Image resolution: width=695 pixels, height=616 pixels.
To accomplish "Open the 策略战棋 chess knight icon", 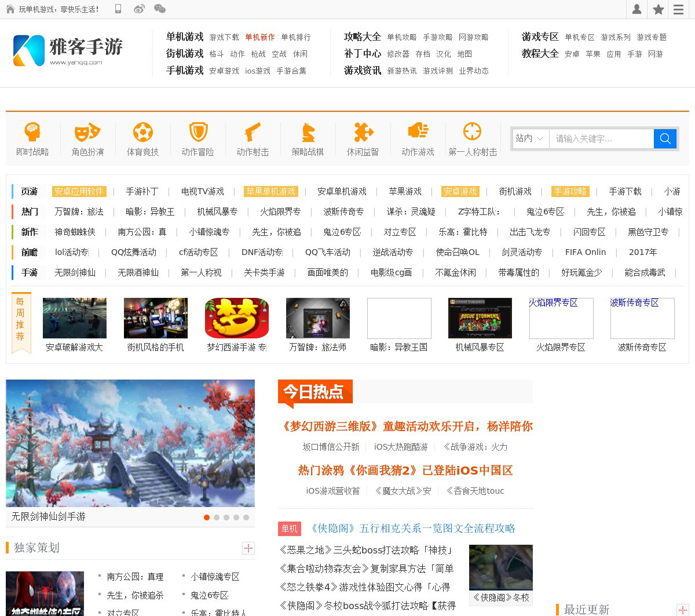I will point(308,133).
